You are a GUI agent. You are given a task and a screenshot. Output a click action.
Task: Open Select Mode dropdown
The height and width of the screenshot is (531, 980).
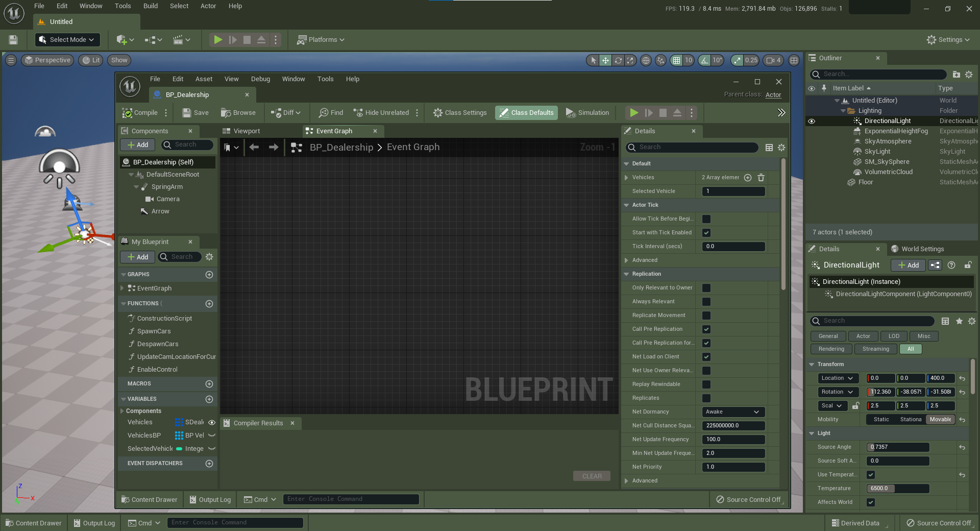pyautogui.click(x=67, y=40)
